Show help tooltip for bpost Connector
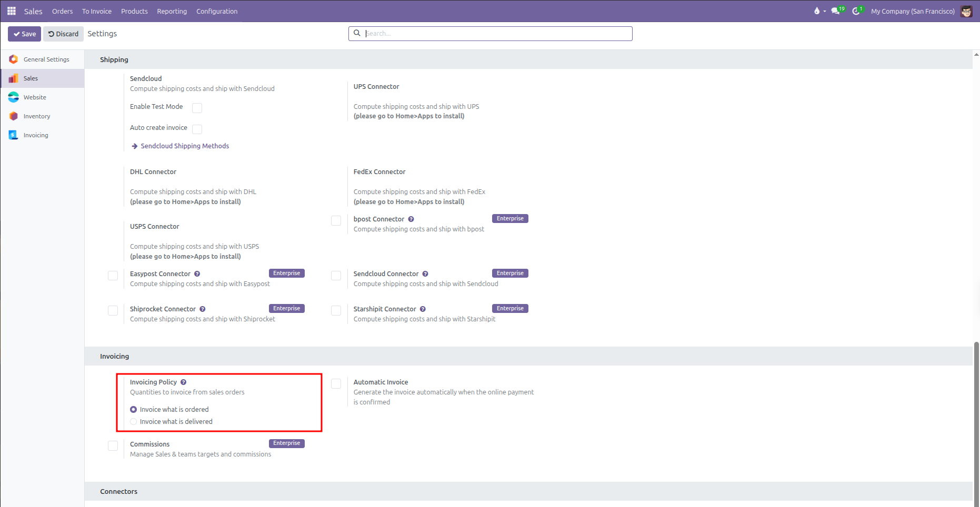 click(x=411, y=219)
